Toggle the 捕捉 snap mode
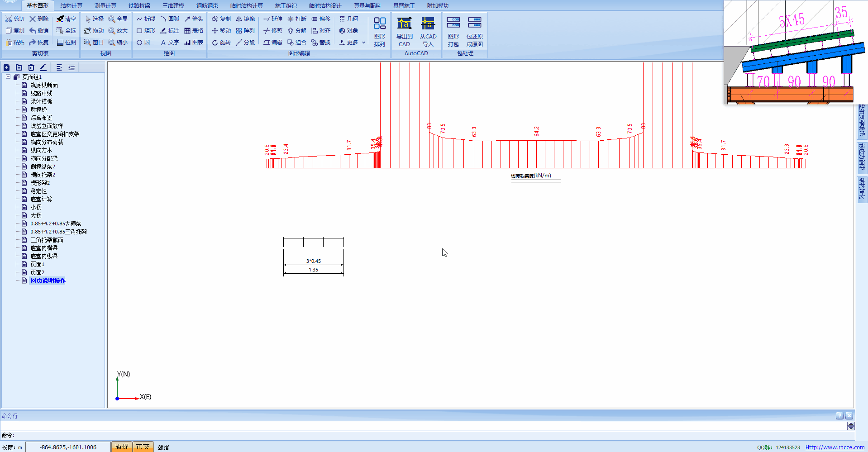The width and height of the screenshot is (868, 452). click(121, 447)
